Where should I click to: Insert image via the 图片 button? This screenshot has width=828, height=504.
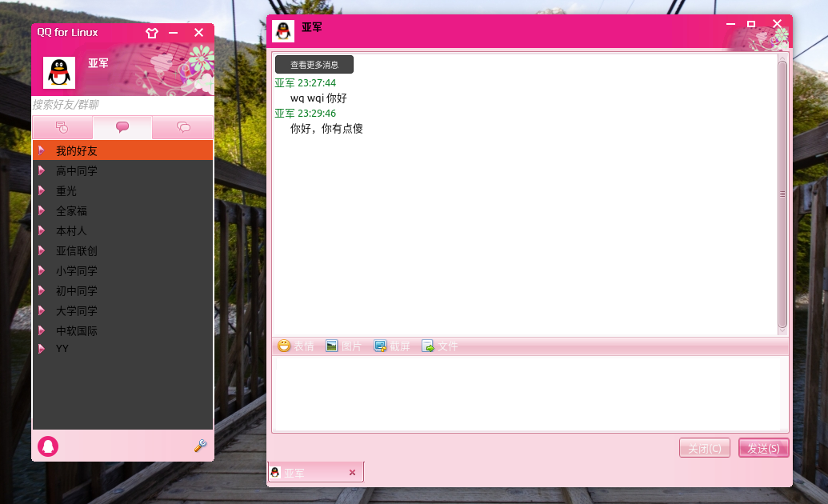click(x=344, y=346)
